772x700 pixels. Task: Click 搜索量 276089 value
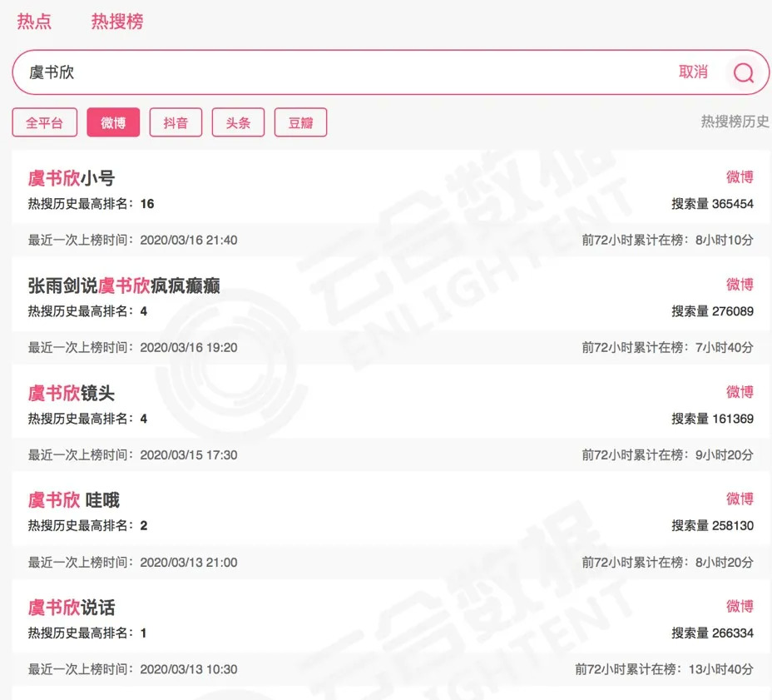pos(712,310)
